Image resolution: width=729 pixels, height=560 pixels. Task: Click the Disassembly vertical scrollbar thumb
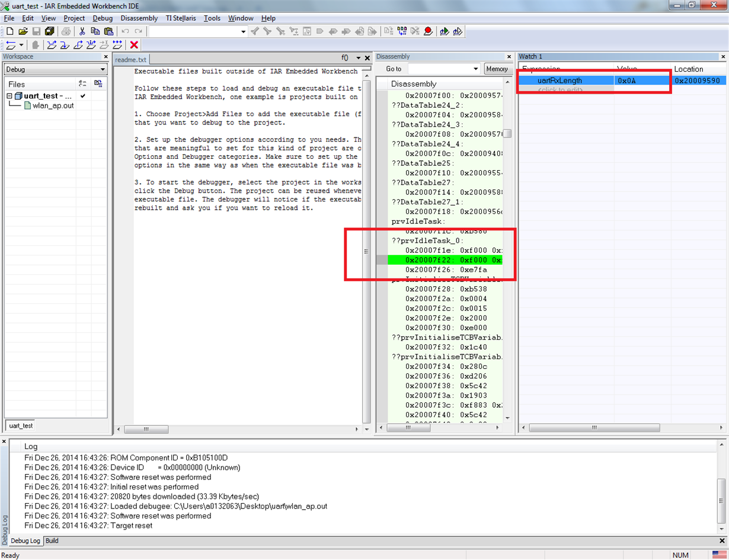coord(507,134)
